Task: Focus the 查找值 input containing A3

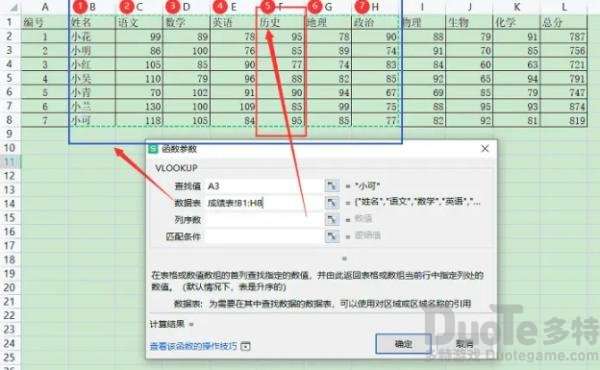Action: pyautogui.click(x=263, y=186)
